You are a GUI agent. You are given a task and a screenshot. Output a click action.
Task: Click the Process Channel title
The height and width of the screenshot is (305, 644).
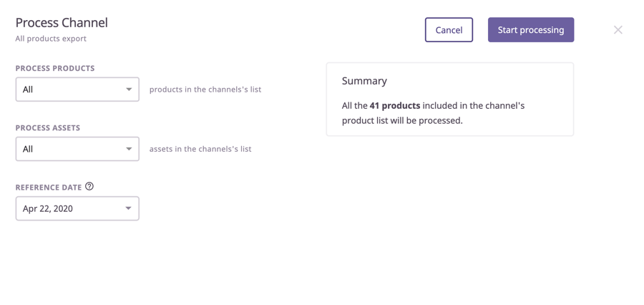pyautogui.click(x=62, y=22)
